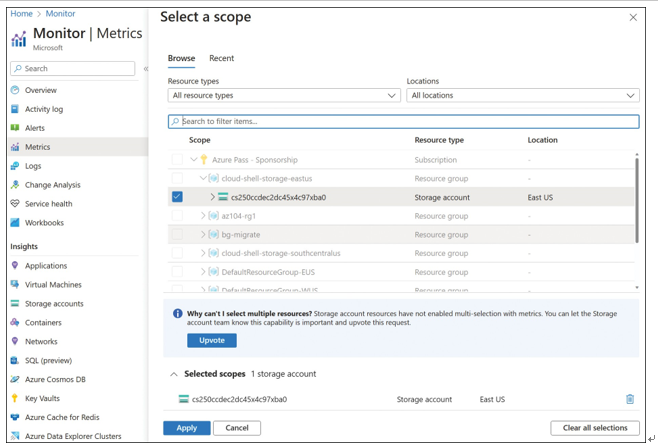Tick the cloud-shell-storage-eastus checkbox
Image resolution: width=658 pixels, height=446 pixels.
click(177, 178)
